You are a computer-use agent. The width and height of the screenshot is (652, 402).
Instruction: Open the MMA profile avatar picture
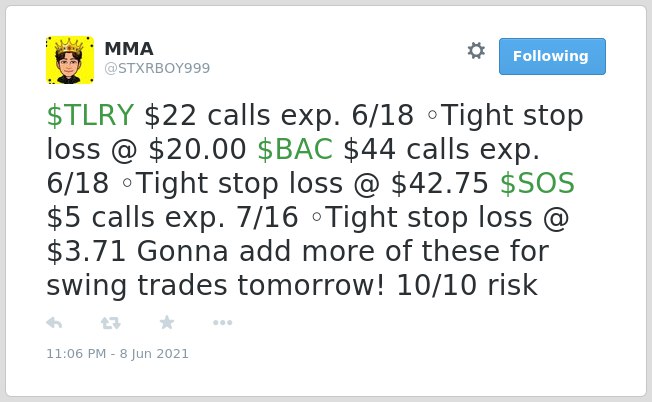[x=70, y=60]
